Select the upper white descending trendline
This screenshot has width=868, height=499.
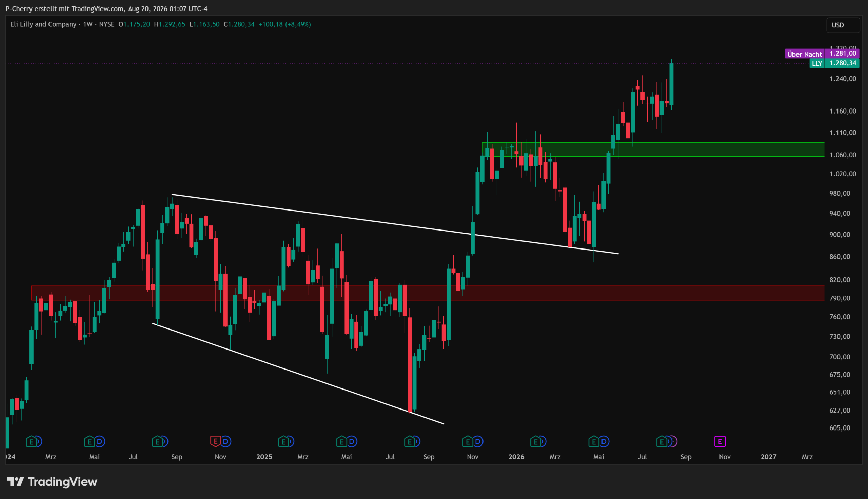395,224
